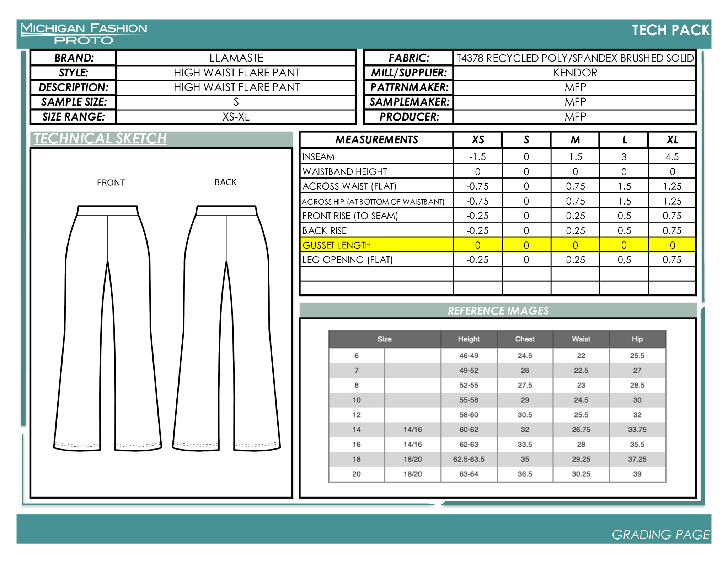This screenshot has height=563, width=728.
Task: Click the KENDOR mill/supplier cell
Action: [575, 73]
